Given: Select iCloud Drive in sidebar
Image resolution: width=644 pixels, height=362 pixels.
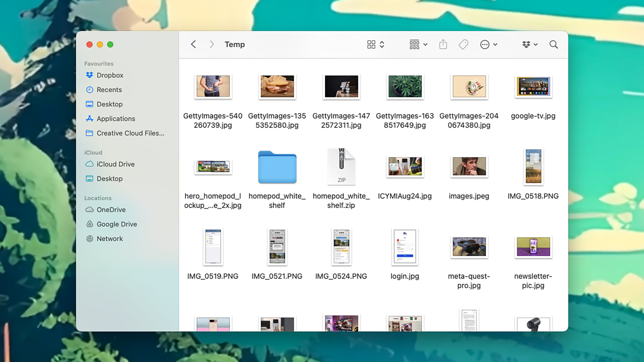Looking at the screenshot, I should click(115, 164).
